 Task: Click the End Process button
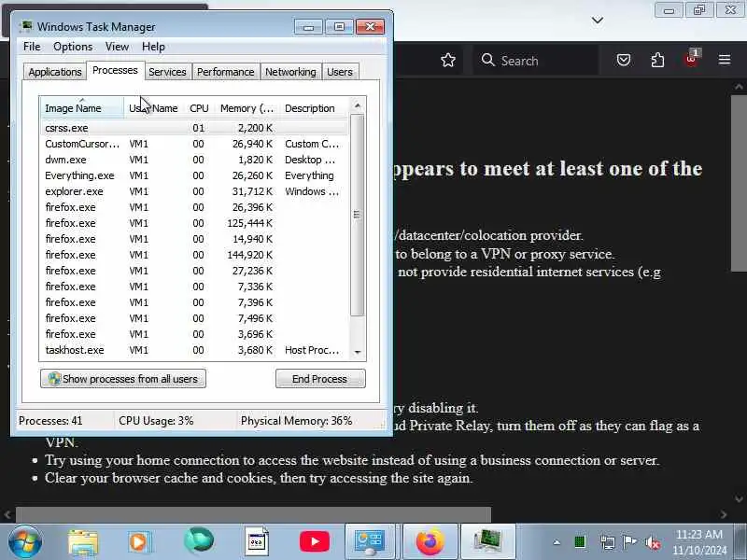coord(320,379)
